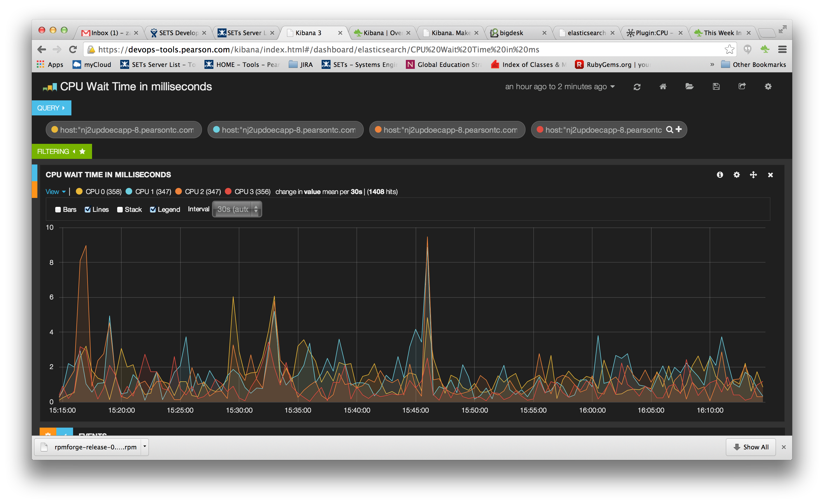Screen dimensions: 824x504
Task: Toggle CPU 2 series in legend
Action: pos(198,192)
